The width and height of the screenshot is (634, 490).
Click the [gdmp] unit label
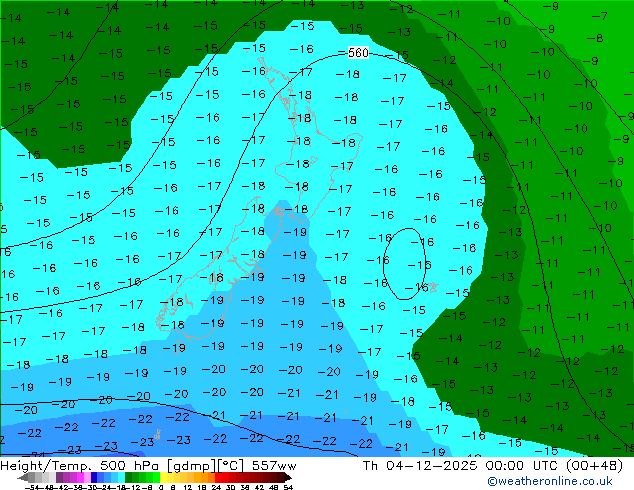[x=191, y=466]
